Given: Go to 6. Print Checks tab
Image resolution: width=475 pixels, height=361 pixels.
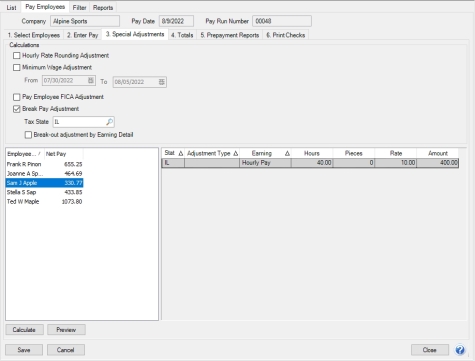Looking at the screenshot, I should (286, 35).
